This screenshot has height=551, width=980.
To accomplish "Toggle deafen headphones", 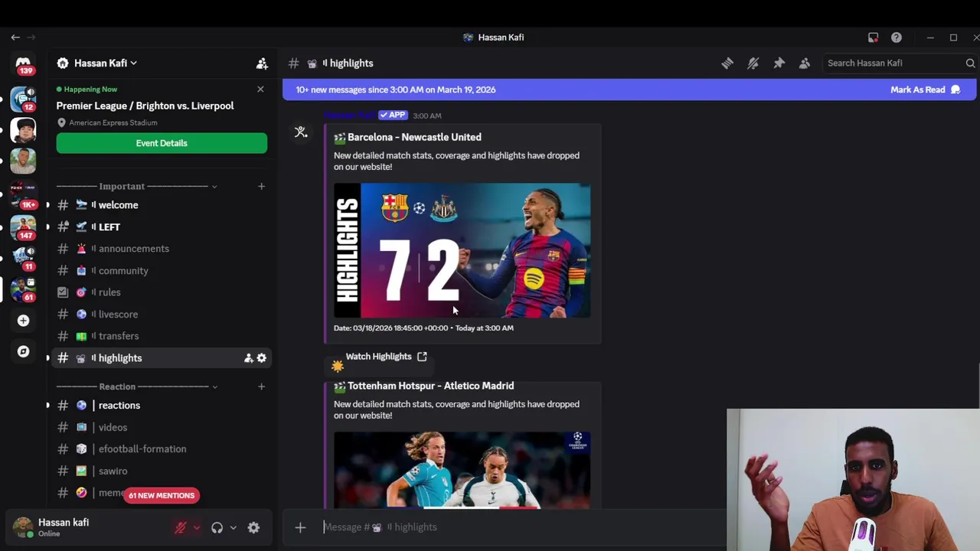I will coord(217,527).
